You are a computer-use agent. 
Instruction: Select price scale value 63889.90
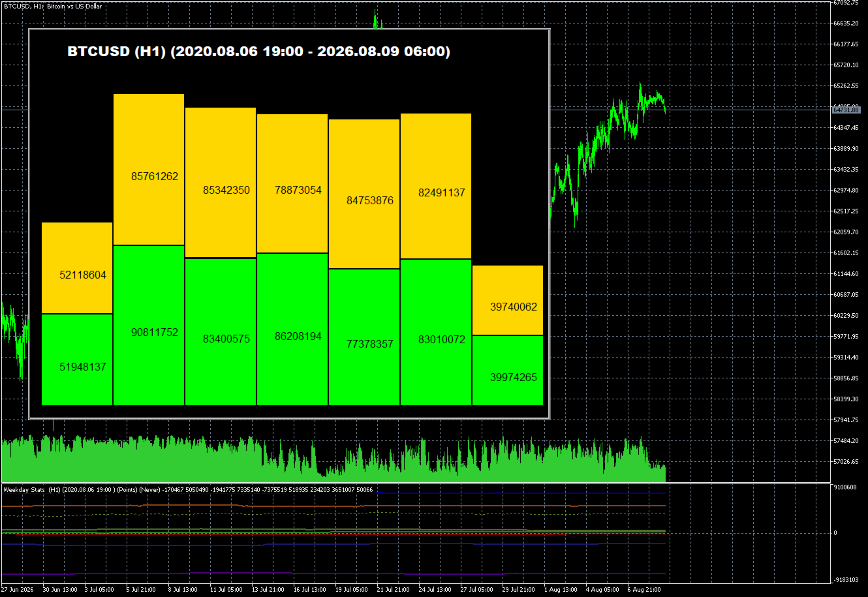[x=846, y=149]
